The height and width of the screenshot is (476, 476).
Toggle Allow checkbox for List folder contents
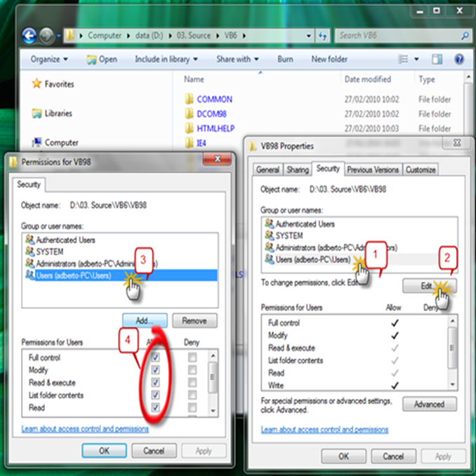tap(155, 395)
